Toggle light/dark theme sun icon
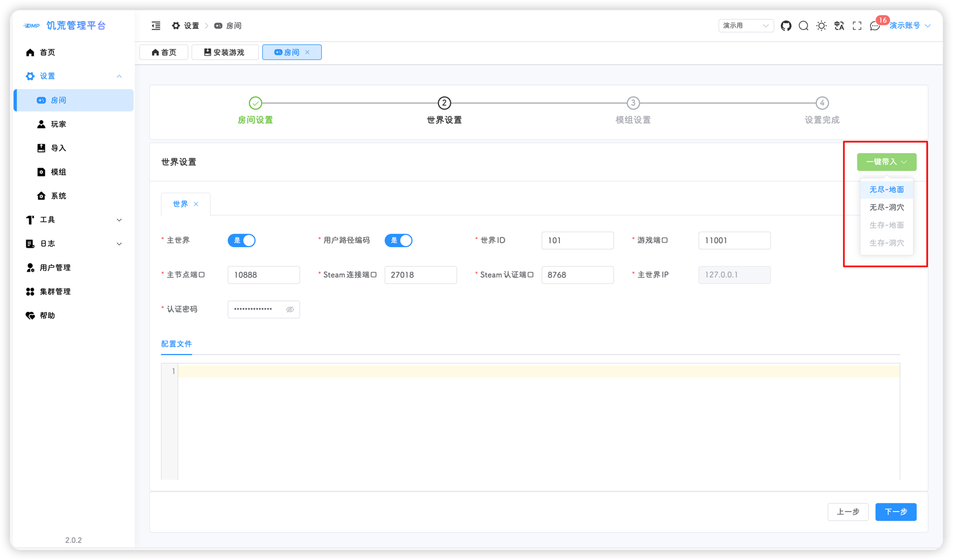 coord(821,26)
